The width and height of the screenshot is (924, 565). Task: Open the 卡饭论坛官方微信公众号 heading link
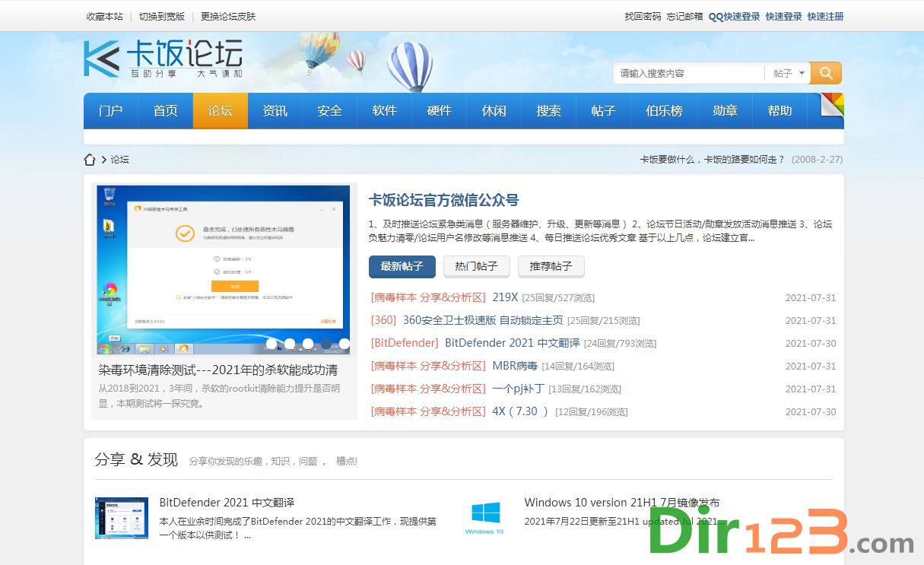(x=443, y=200)
